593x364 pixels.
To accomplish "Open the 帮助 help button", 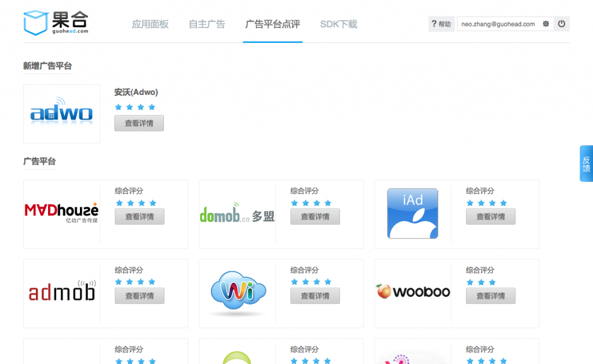I will (x=441, y=24).
